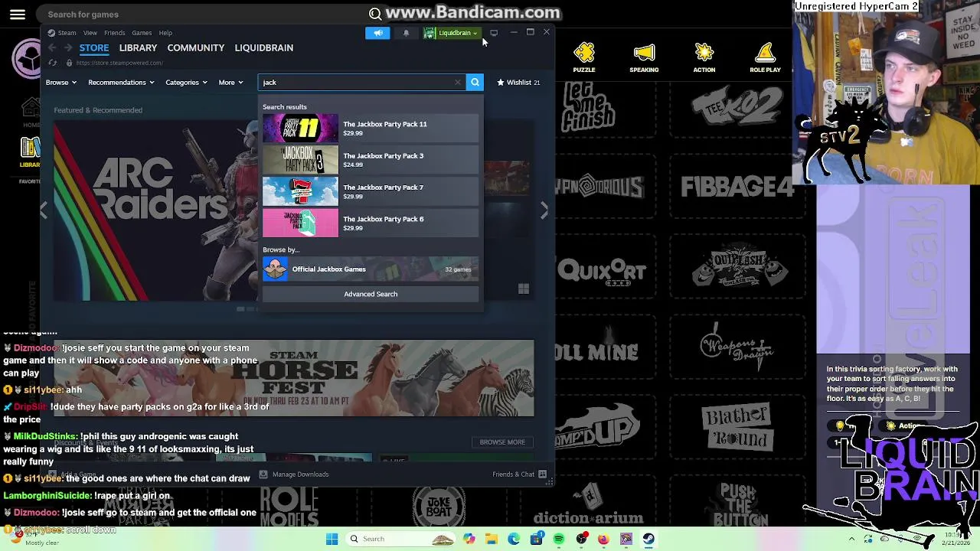The height and width of the screenshot is (551, 980).
Task: Open the Steam menu in menu bar
Action: (x=67, y=33)
